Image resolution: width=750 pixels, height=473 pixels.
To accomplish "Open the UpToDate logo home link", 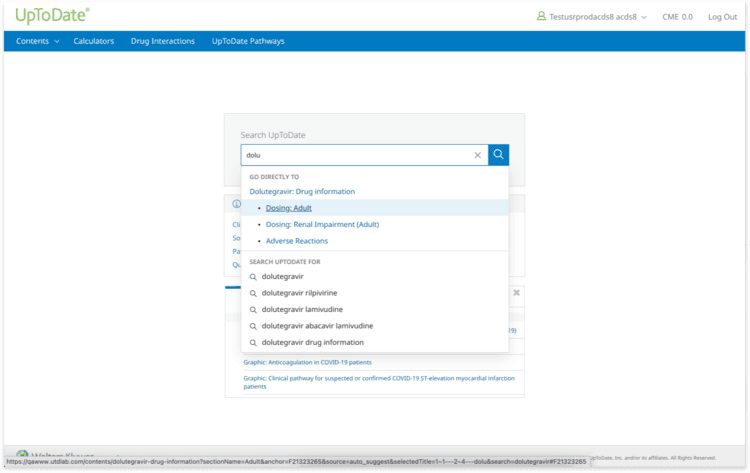I will tap(52, 15).
